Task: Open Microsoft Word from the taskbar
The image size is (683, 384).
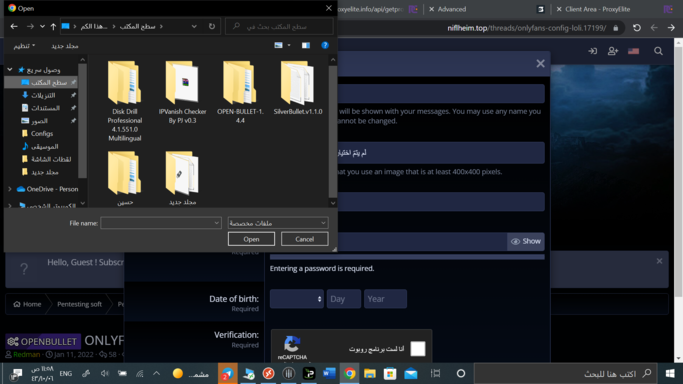Action: pos(329,374)
